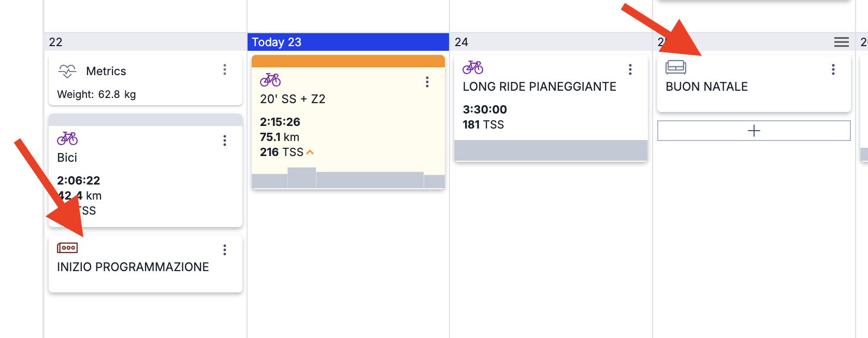The height and width of the screenshot is (338, 868).
Task: Click the bike icon on LONG RIDE PIANEGGIANTE
Action: click(473, 67)
